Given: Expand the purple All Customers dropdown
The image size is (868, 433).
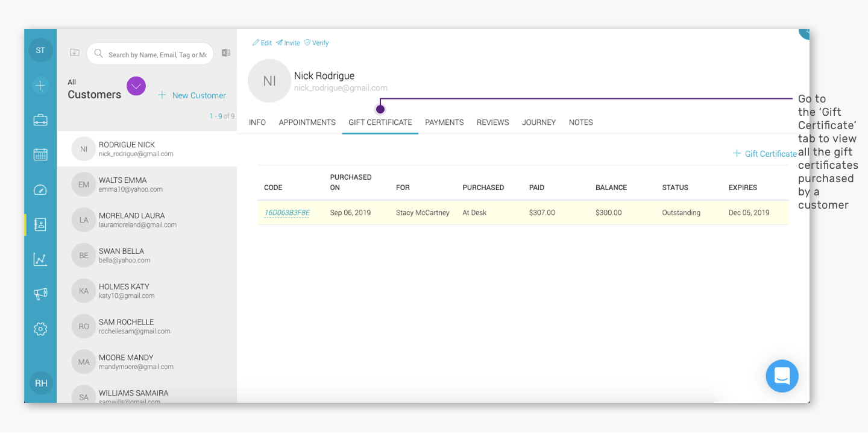Looking at the screenshot, I should (136, 87).
